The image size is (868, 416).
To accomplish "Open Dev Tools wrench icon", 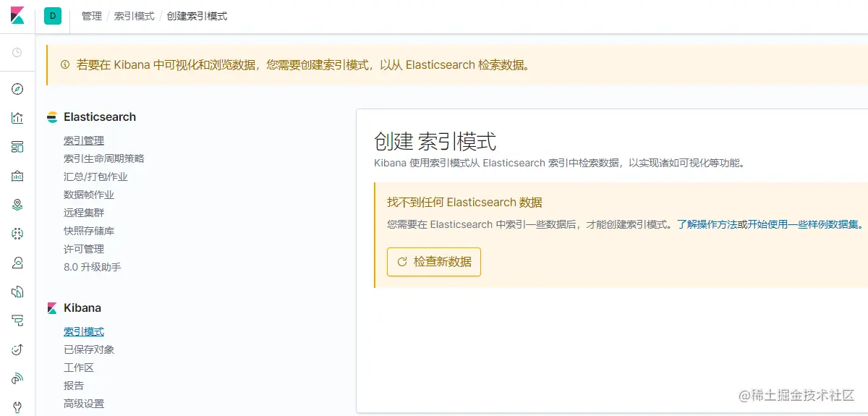I will click(x=17, y=407).
